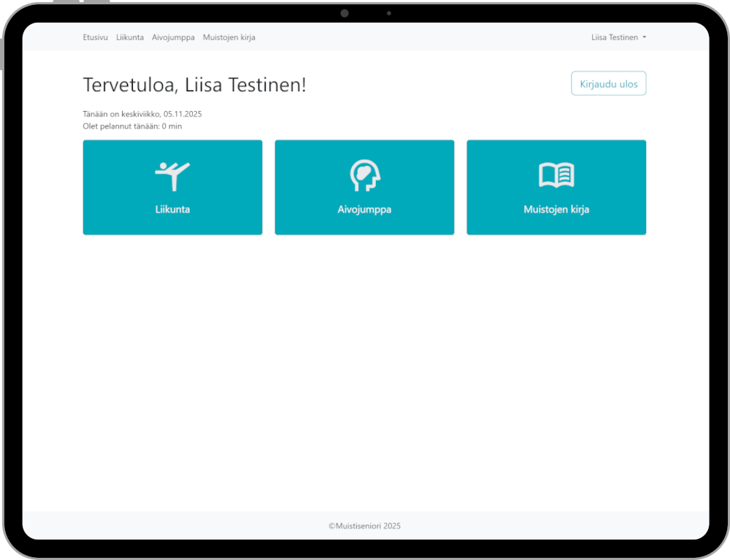The width and height of the screenshot is (730, 560).
Task: Go to Etusivu in the top navigation
Action: coord(95,37)
